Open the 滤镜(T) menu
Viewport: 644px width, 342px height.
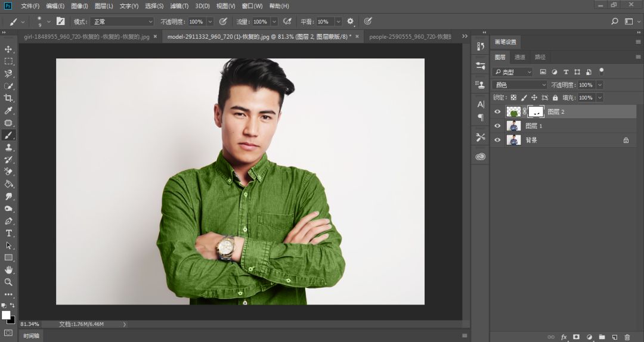point(179,6)
